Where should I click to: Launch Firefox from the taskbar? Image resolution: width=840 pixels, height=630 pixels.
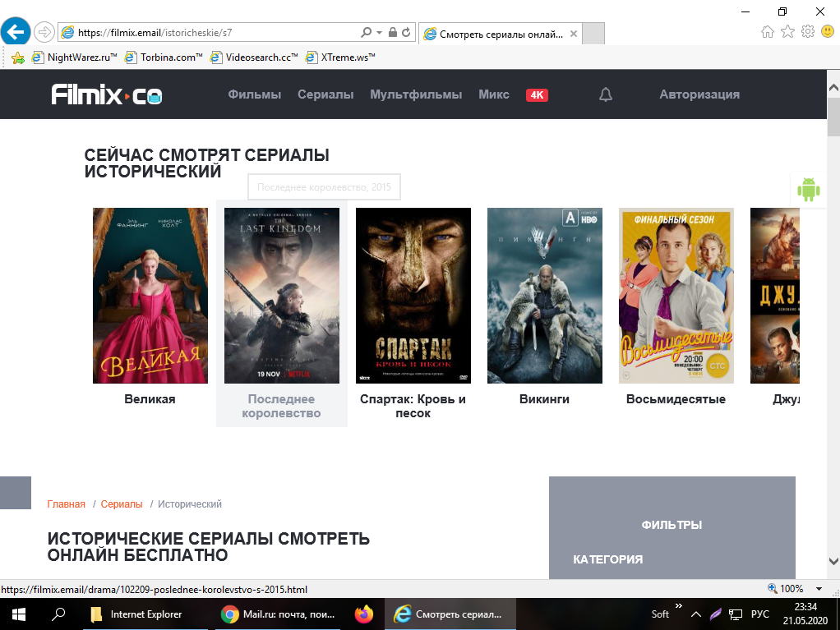point(363,614)
